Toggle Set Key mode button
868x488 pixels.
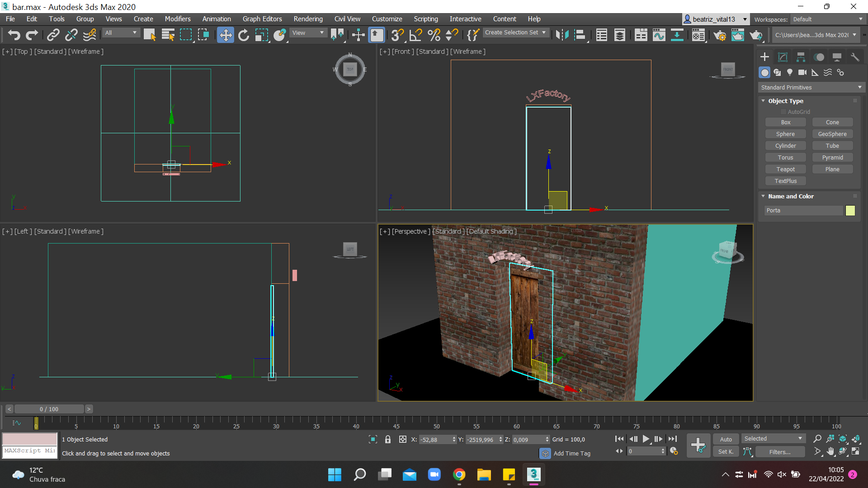pyautogui.click(x=726, y=451)
